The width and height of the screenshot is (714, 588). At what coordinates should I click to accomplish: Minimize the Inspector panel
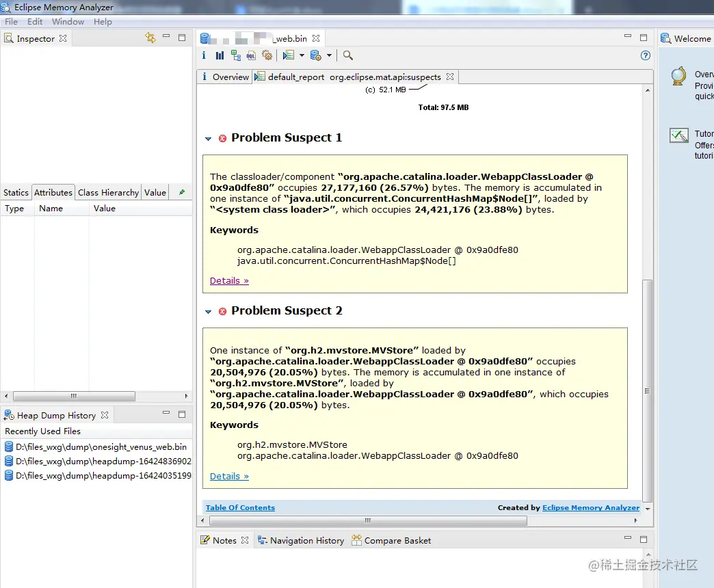[x=166, y=36]
